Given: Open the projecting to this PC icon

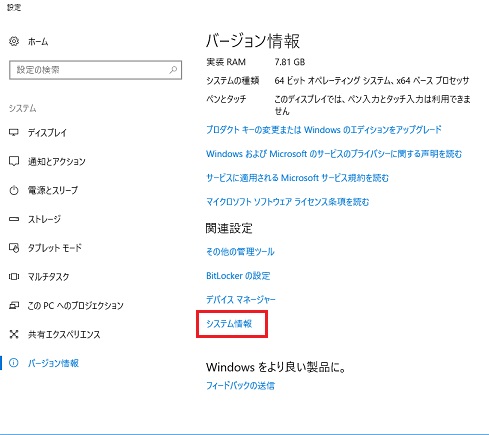Looking at the screenshot, I should (14, 305).
